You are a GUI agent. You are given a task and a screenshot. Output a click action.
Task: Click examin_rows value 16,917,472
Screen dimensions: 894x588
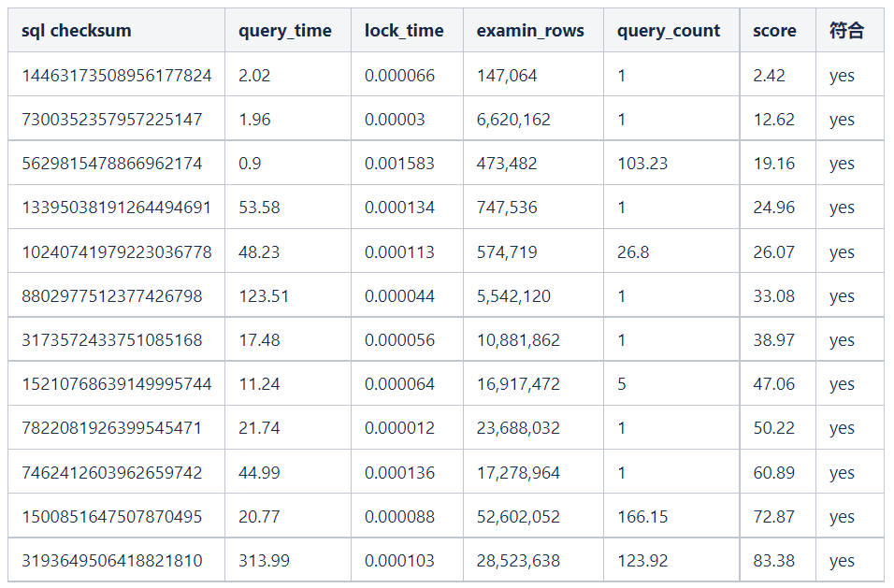(518, 384)
